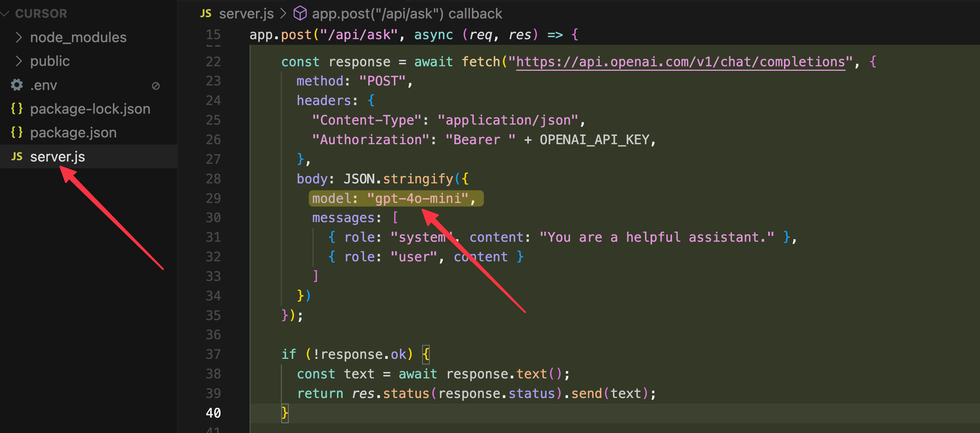Open package-lock.json in the explorer
Screen dimensions: 980x433
coord(90,109)
